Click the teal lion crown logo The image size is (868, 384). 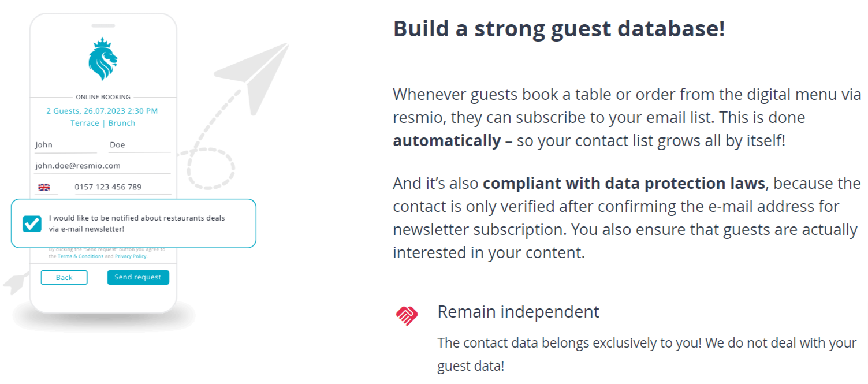(x=103, y=59)
